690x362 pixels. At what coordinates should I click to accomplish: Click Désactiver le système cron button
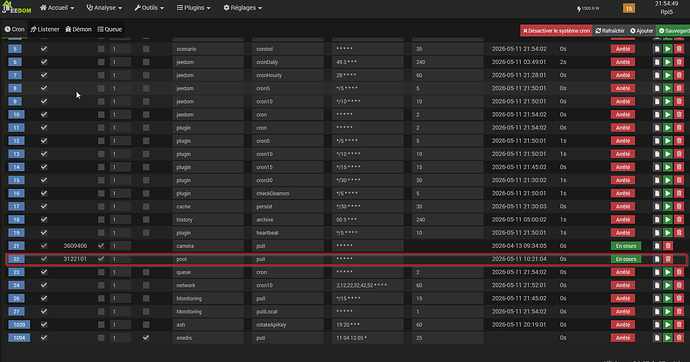556,31
